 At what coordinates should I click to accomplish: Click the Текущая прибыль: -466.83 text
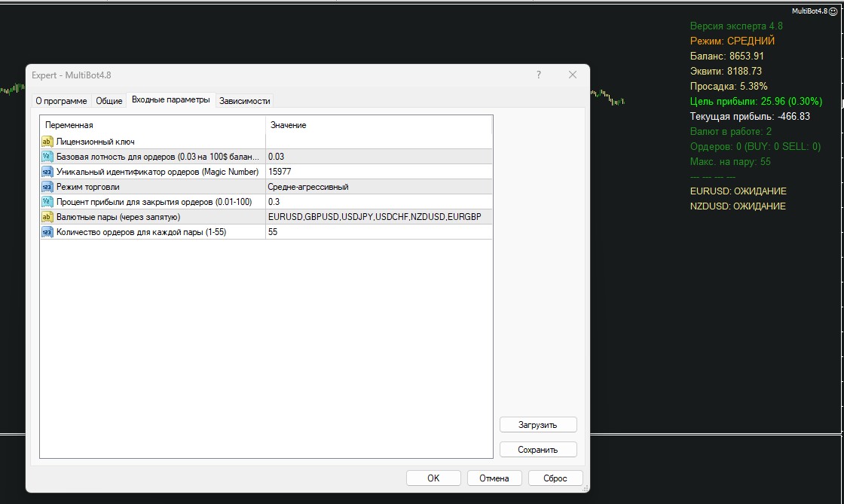pos(750,116)
